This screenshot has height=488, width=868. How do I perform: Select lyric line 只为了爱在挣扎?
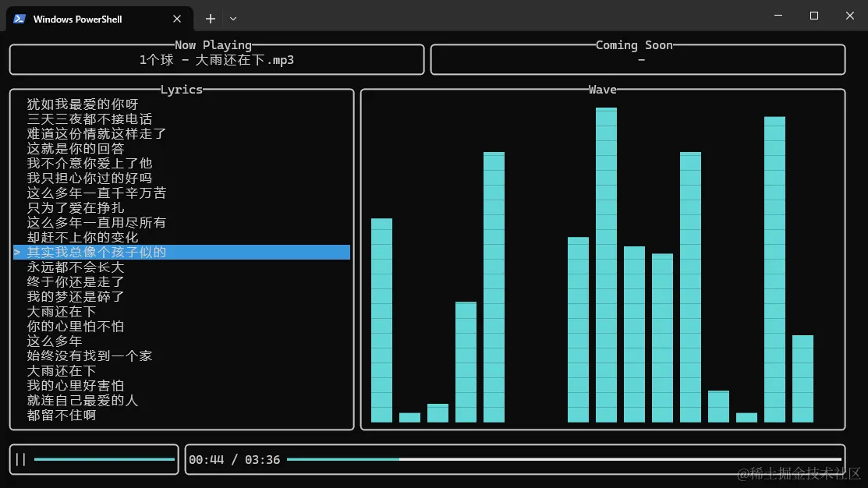(x=76, y=207)
